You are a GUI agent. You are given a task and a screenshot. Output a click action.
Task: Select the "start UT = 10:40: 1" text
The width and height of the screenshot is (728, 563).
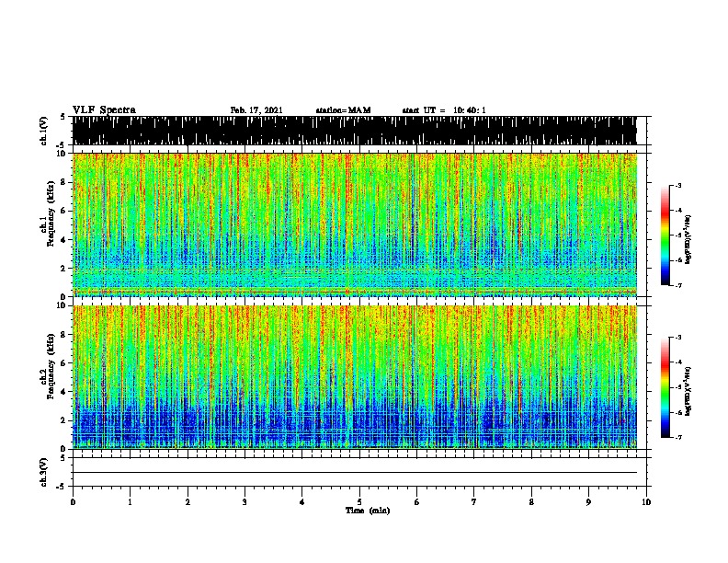click(x=444, y=110)
